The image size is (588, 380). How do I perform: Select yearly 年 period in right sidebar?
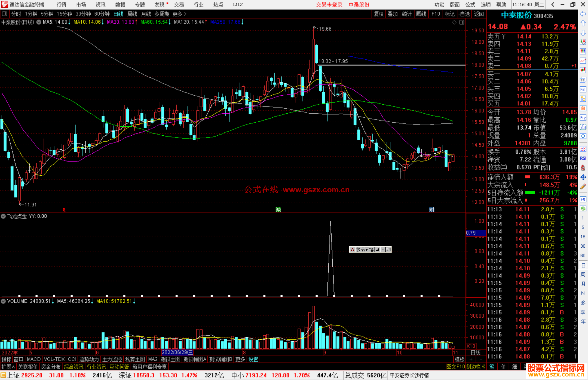[x=583, y=321]
